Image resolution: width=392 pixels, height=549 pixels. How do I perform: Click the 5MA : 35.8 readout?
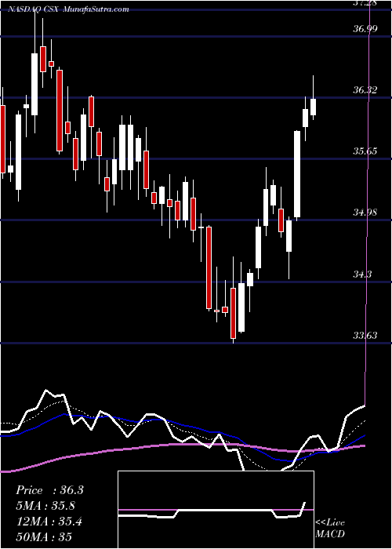coord(45,506)
